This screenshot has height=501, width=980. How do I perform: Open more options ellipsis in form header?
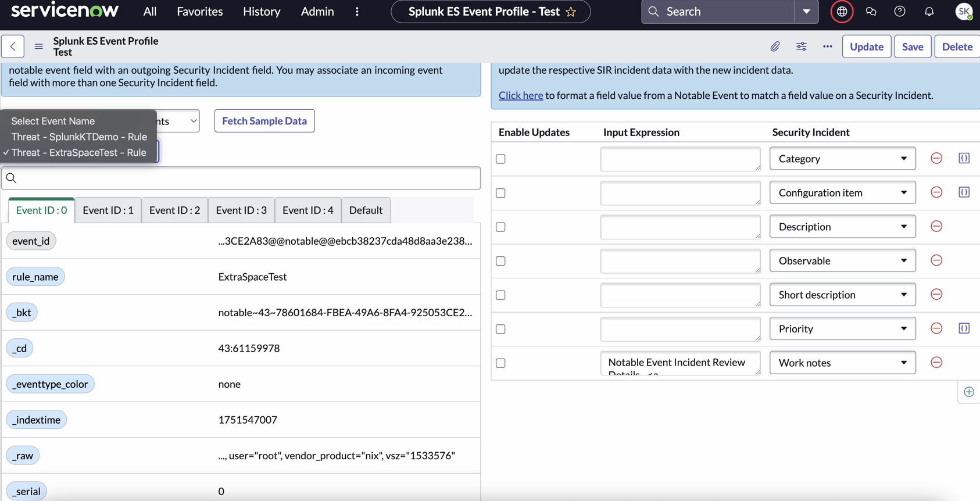pyautogui.click(x=828, y=46)
